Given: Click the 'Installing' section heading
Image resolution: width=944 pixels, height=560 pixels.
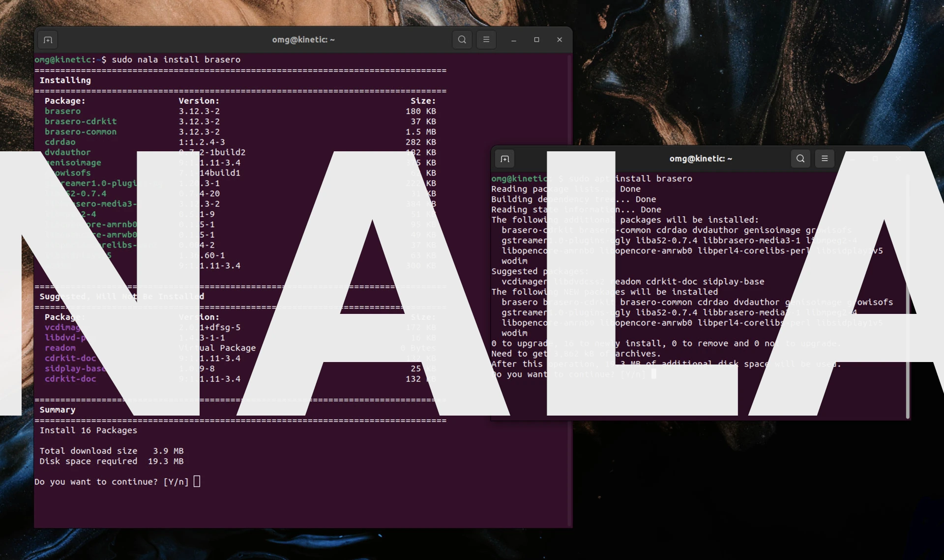Looking at the screenshot, I should point(65,80).
